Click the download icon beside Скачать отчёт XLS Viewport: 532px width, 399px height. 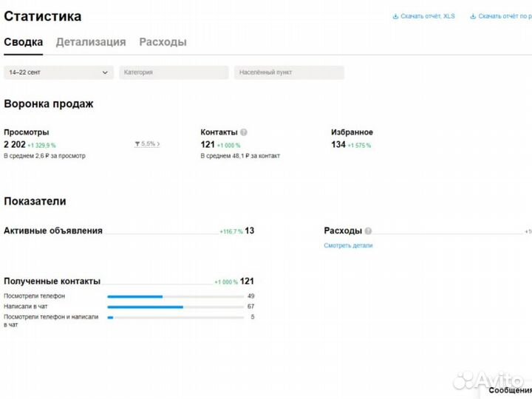click(395, 16)
